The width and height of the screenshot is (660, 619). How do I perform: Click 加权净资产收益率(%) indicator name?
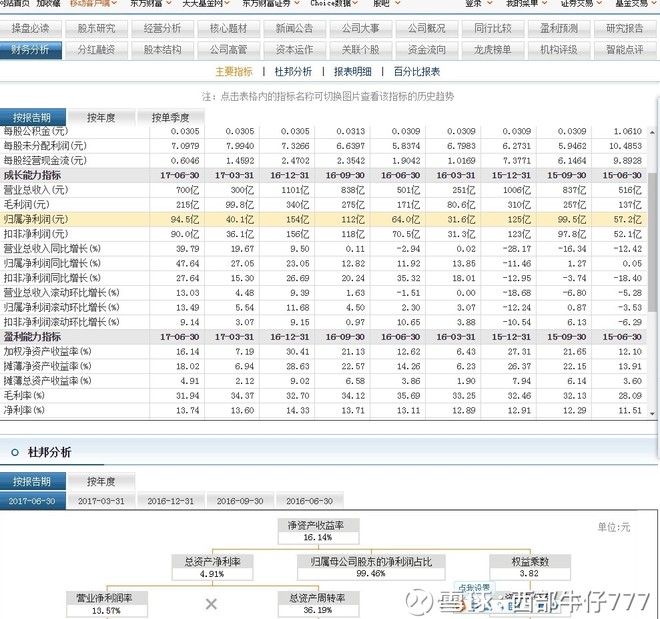pyautogui.click(x=48, y=351)
